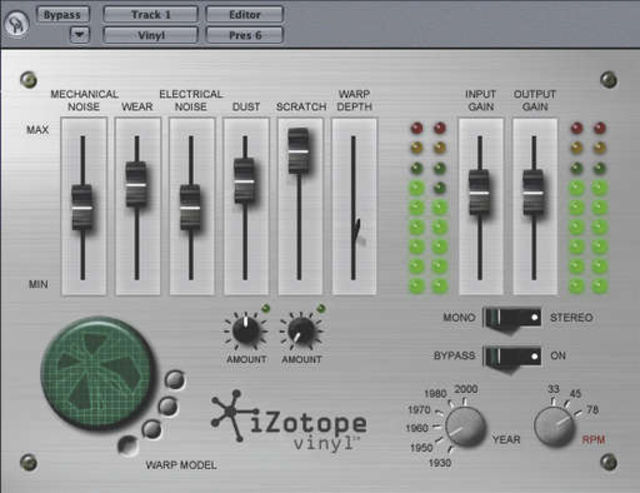Click the top red LED of output meter right
Screen dimensions: 640x493
[x=599, y=128]
